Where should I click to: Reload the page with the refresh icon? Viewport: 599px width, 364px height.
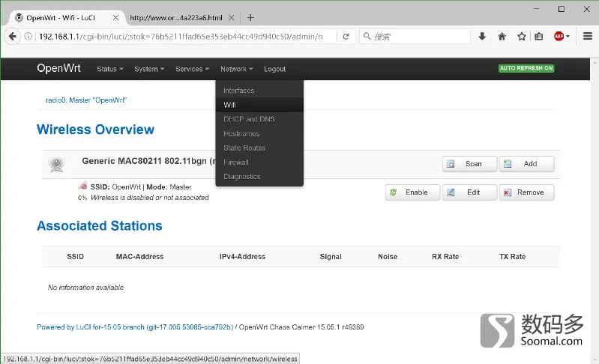(346, 37)
